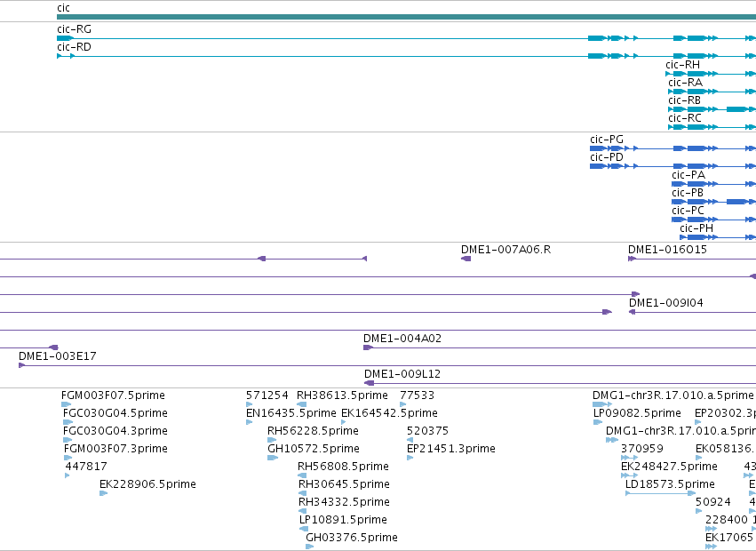Viewport: 756px width, 551px height.
Task: Click the FGM003F07.5prime EST label
Action: (x=114, y=395)
